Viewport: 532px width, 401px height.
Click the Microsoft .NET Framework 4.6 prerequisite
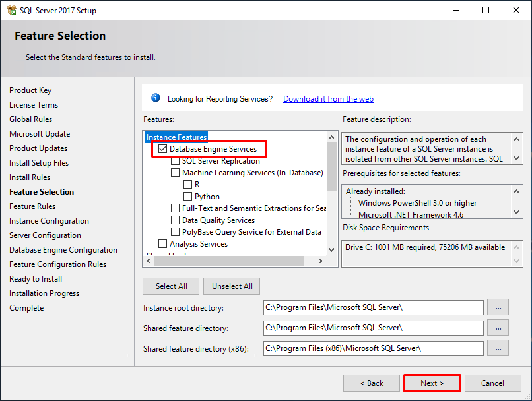411,214
